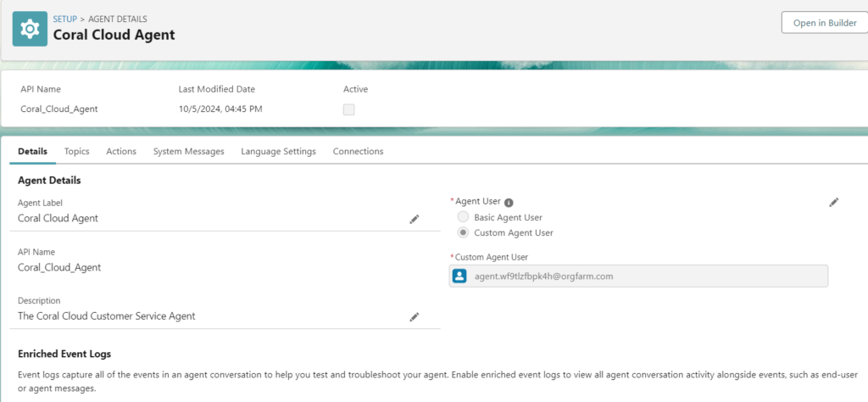The image size is (868, 402).
Task: Click the Coral Cloud Agent page title
Action: click(114, 35)
